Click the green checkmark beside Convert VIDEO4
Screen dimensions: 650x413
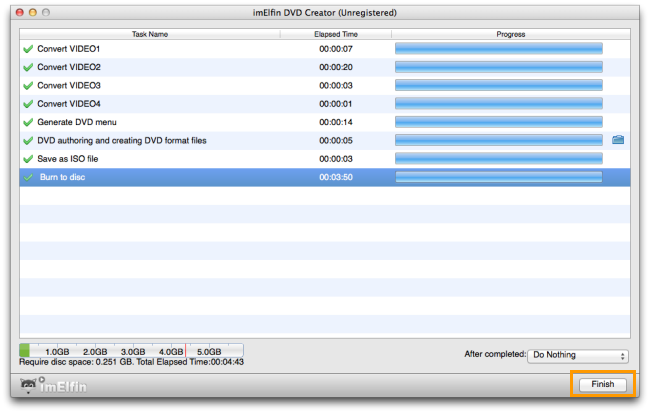28,104
